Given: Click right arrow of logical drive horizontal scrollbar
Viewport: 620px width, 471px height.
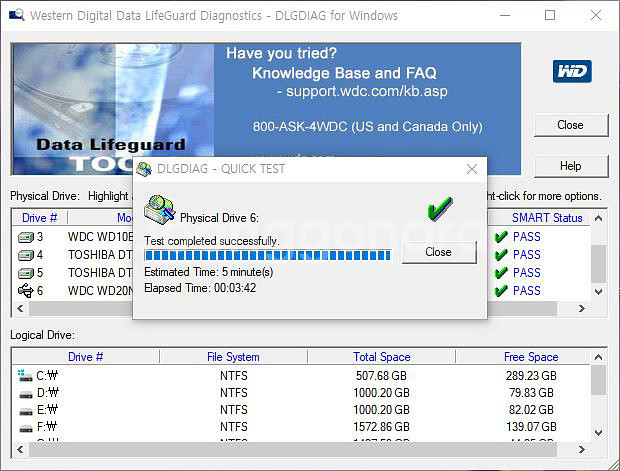Looking at the screenshot, I should pos(582,449).
